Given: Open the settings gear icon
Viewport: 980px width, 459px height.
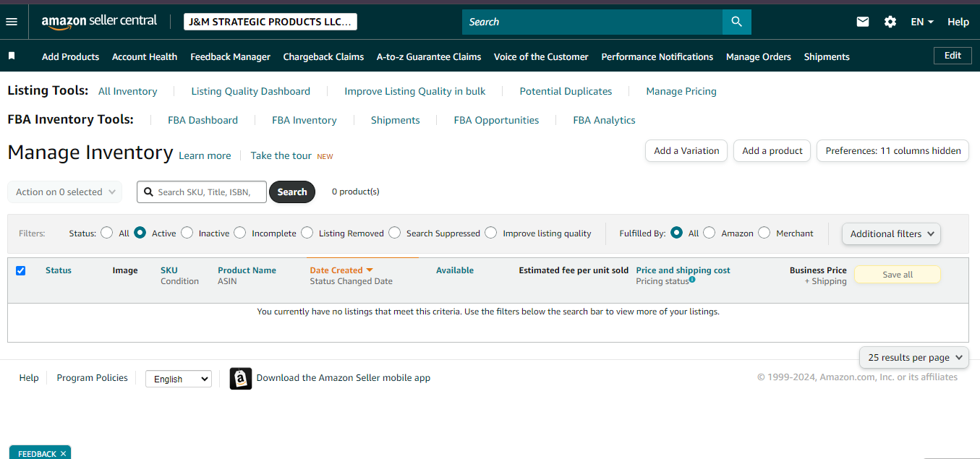Looking at the screenshot, I should (890, 22).
